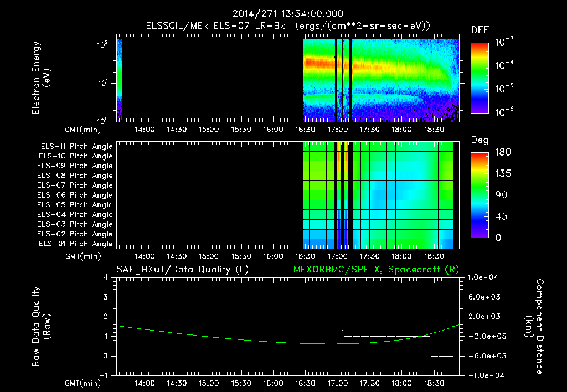This screenshot has width=567, height=392.
Task: Select the ELSSCIL/MEx ELS-07 LR-Bk title
Action: click(215, 26)
